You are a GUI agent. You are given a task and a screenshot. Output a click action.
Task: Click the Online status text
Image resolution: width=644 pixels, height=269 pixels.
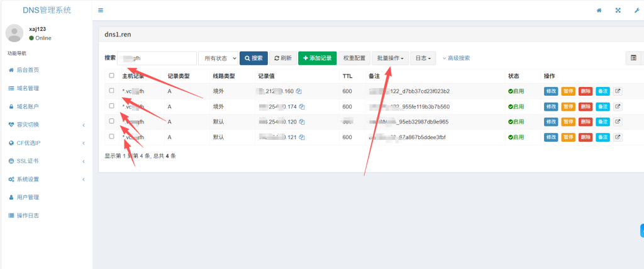(43, 38)
